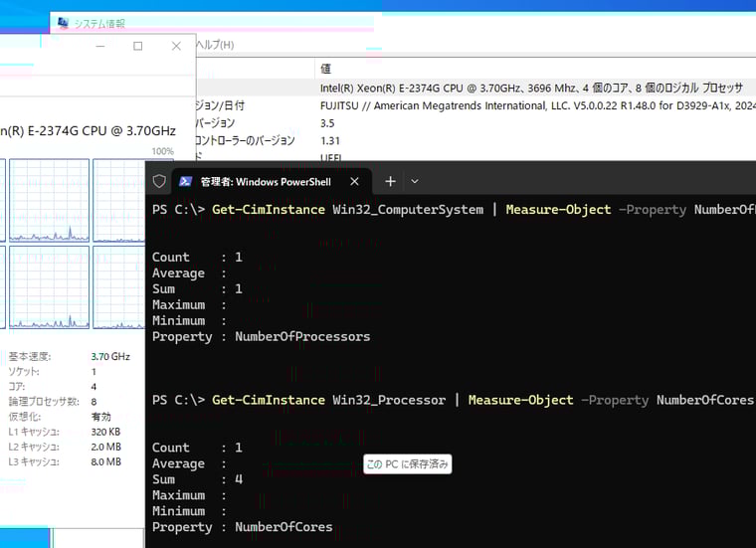Click the PowerShell tab icon
This screenshot has width=756, height=548.
click(x=185, y=181)
